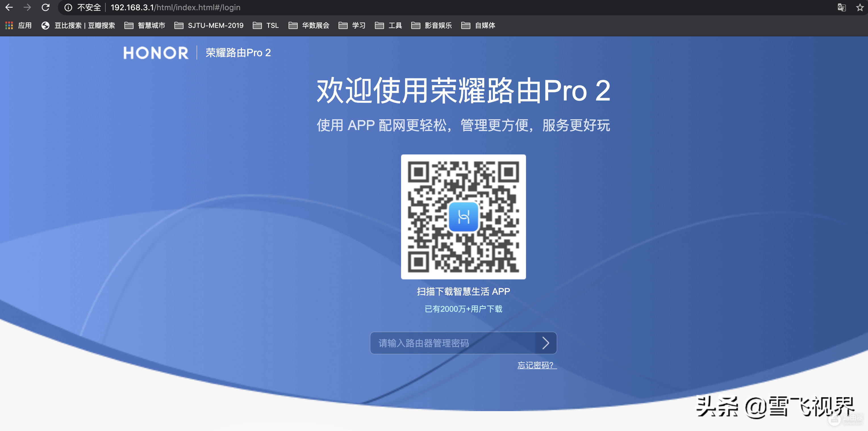Expand the 智慧城市 bookmark folder

click(x=145, y=25)
